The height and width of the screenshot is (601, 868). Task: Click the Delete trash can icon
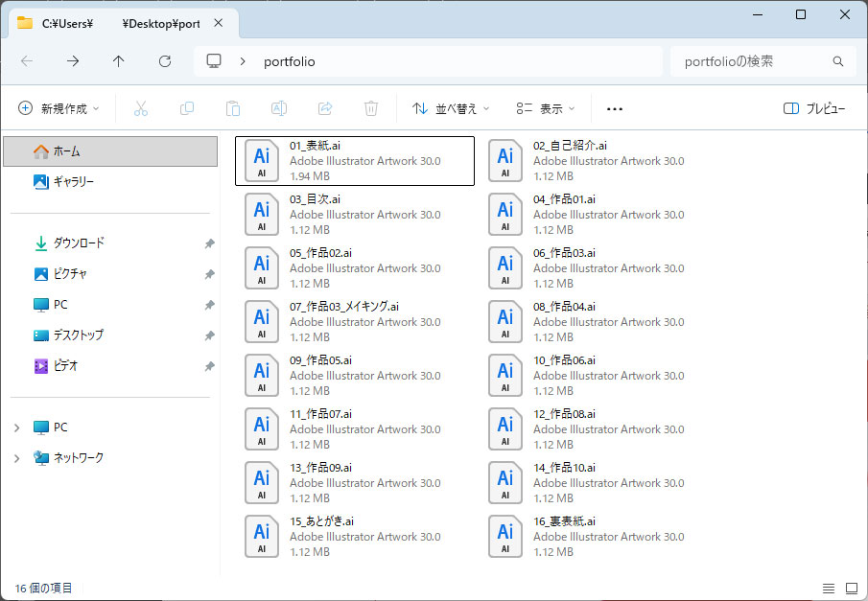(x=371, y=109)
